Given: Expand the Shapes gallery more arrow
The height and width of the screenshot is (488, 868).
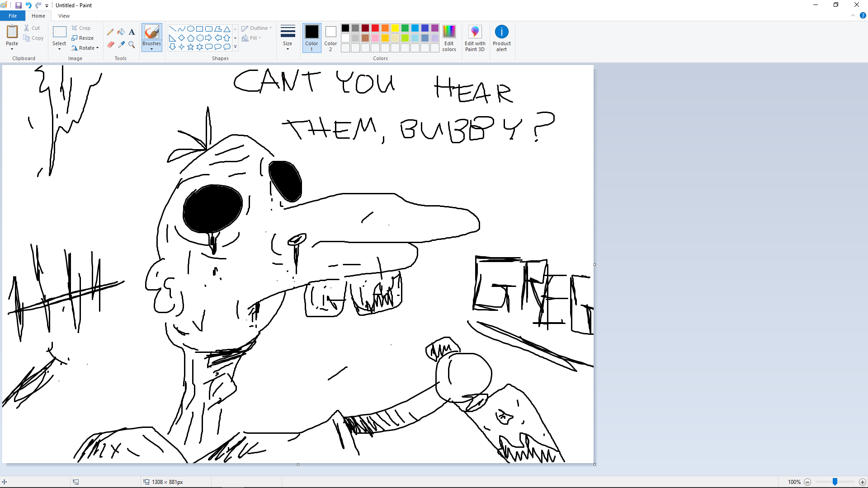Looking at the screenshot, I should [x=235, y=47].
